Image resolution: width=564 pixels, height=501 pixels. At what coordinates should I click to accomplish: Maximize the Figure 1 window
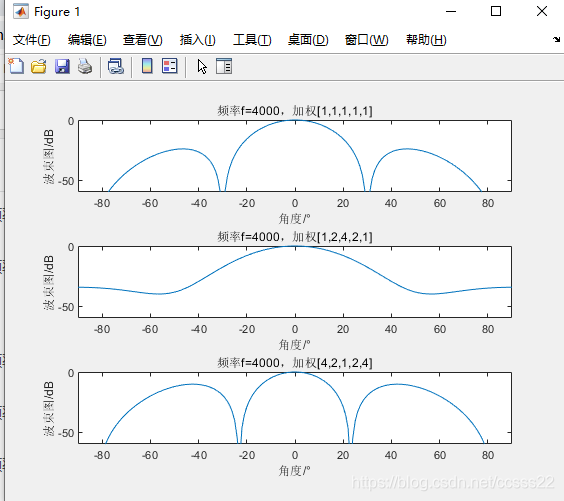tap(496, 12)
